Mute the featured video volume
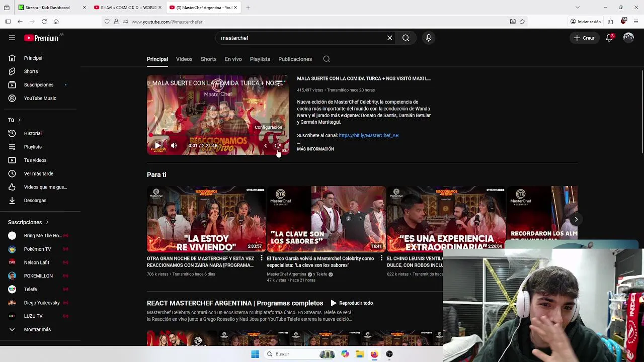 coord(174,146)
